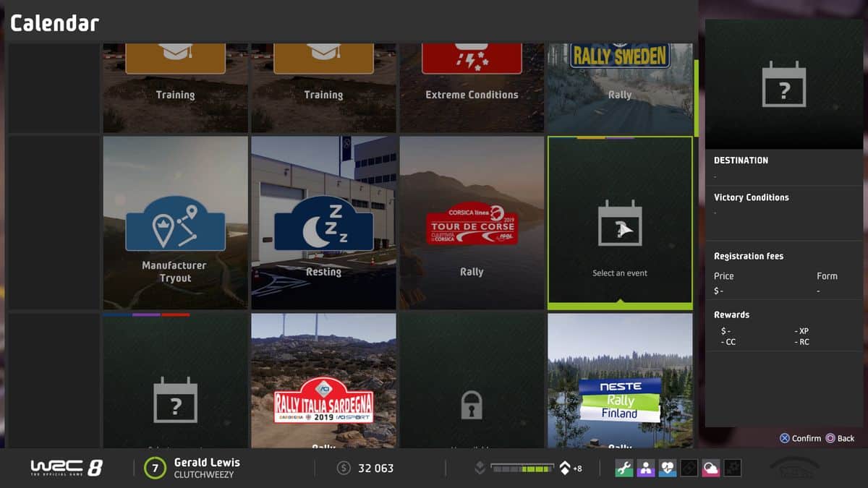Select the Rally Sweden logo
The width and height of the screenshot is (868, 488).
tap(620, 56)
